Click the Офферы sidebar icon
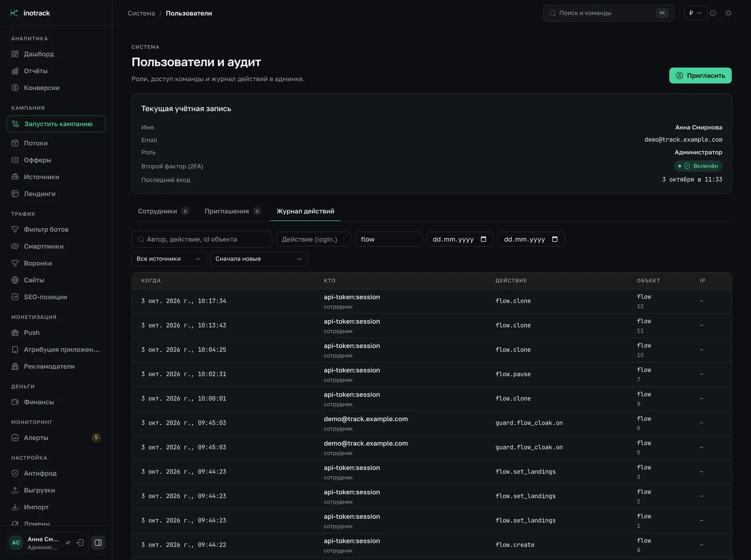This screenshot has width=751, height=560. 15,160
